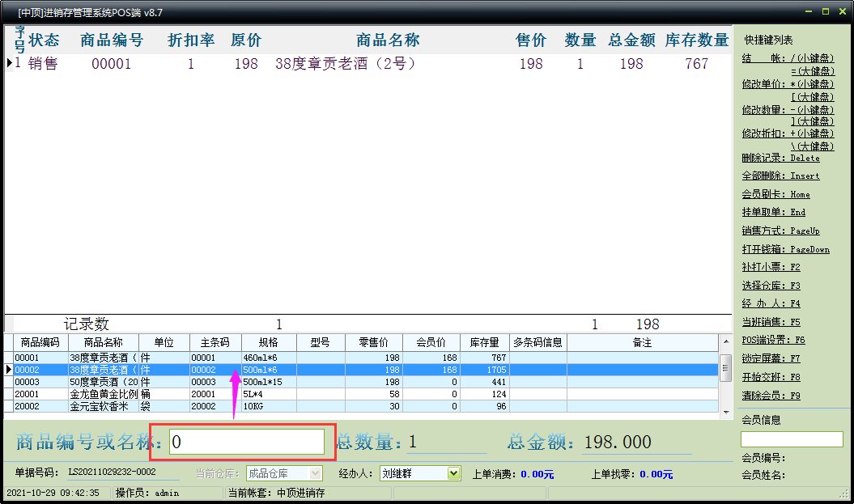
Task: Click the 库存数量 header in sales grid
Action: tap(697, 40)
